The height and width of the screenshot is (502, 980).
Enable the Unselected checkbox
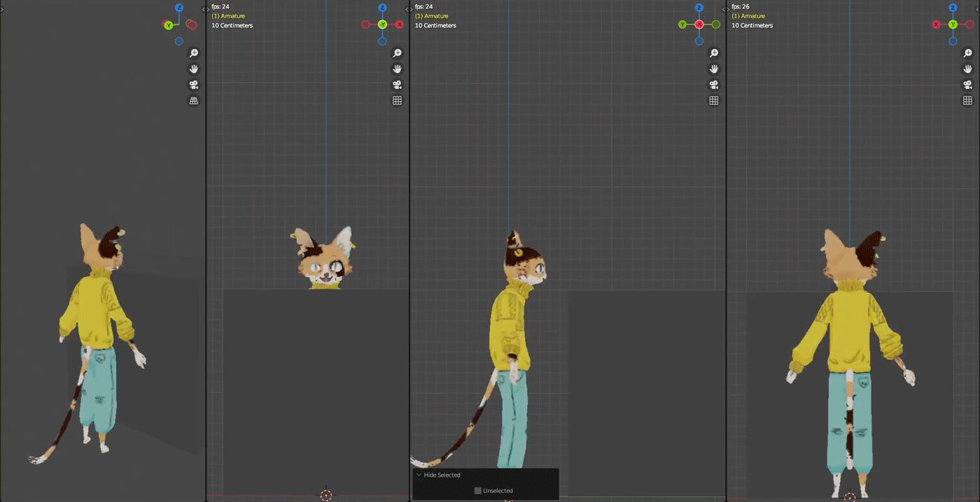pyautogui.click(x=478, y=491)
